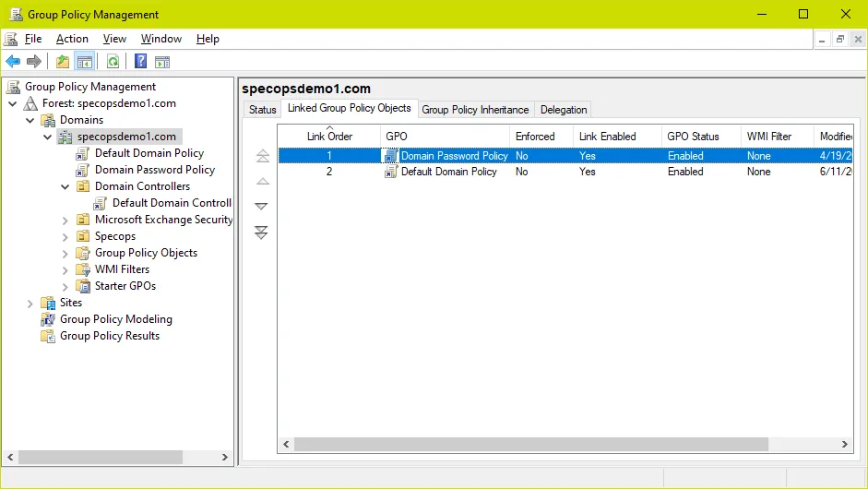Expand the Starter GPOs node
868x489 pixels.
65,287
